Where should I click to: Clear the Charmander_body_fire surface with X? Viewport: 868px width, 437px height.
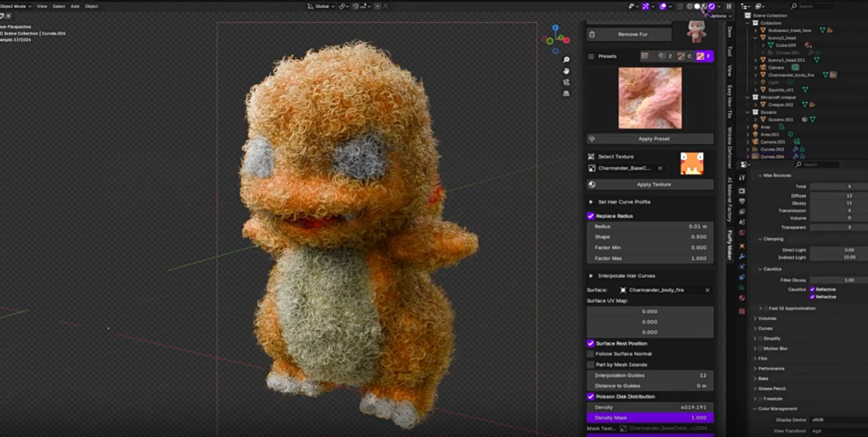coord(707,290)
